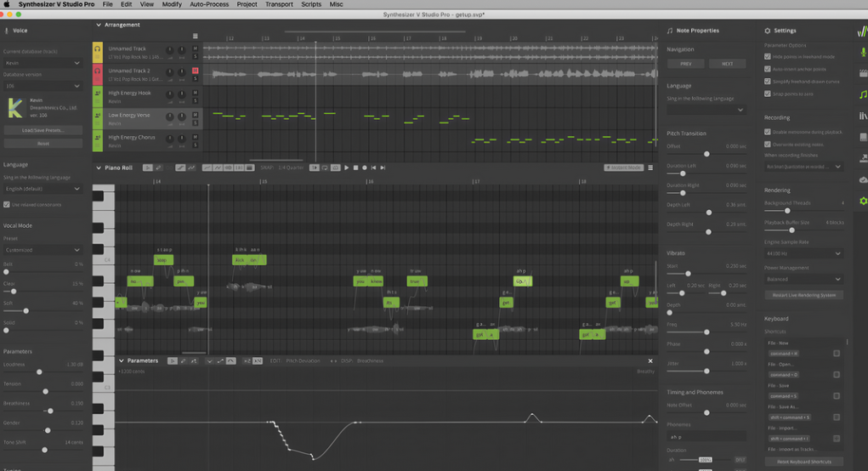
Task: Select pencil tool in Parameters panel
Action: click(x=184, y=360)
